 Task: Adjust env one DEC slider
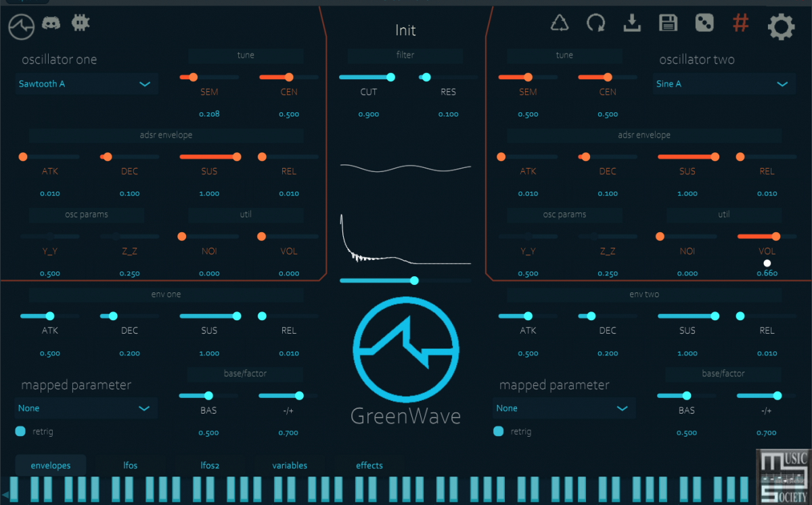[x=130, y=316]
